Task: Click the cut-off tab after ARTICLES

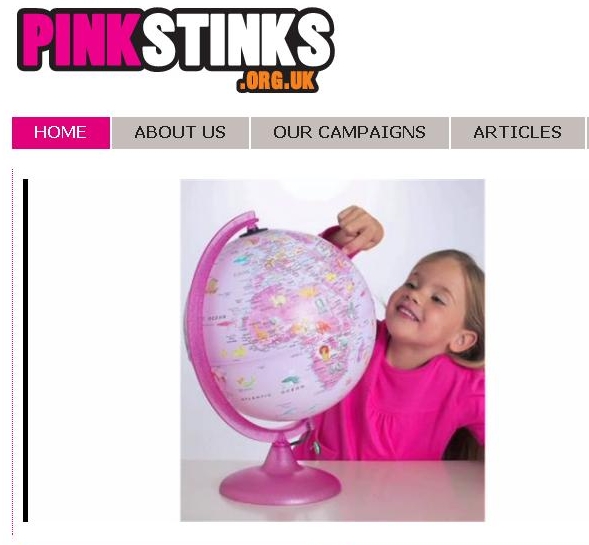Action: [587, 133]
